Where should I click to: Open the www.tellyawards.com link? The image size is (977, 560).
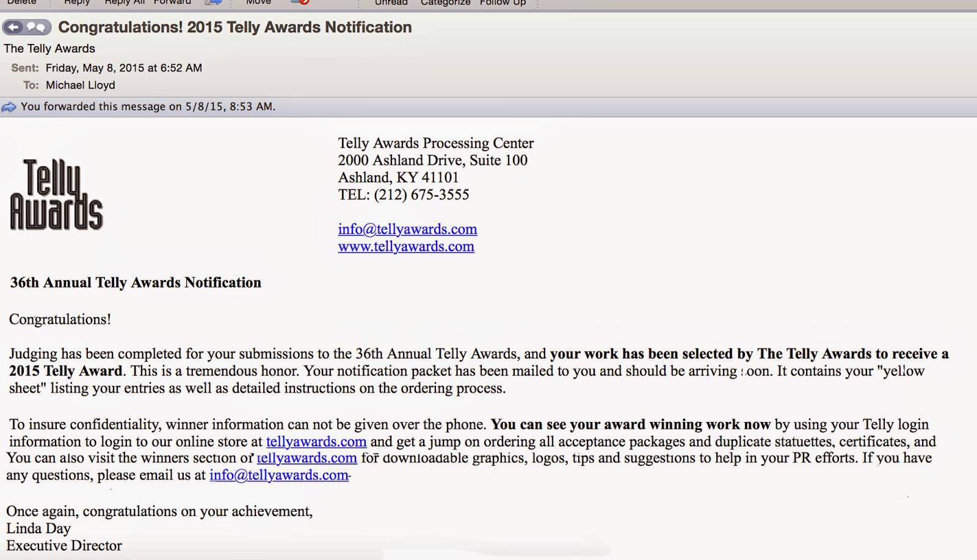[x=406, y=246]
